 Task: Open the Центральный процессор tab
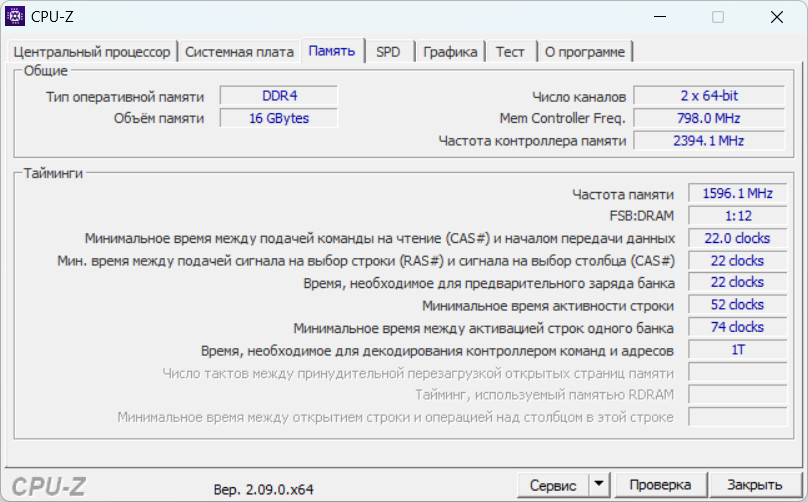coord(92,52)
